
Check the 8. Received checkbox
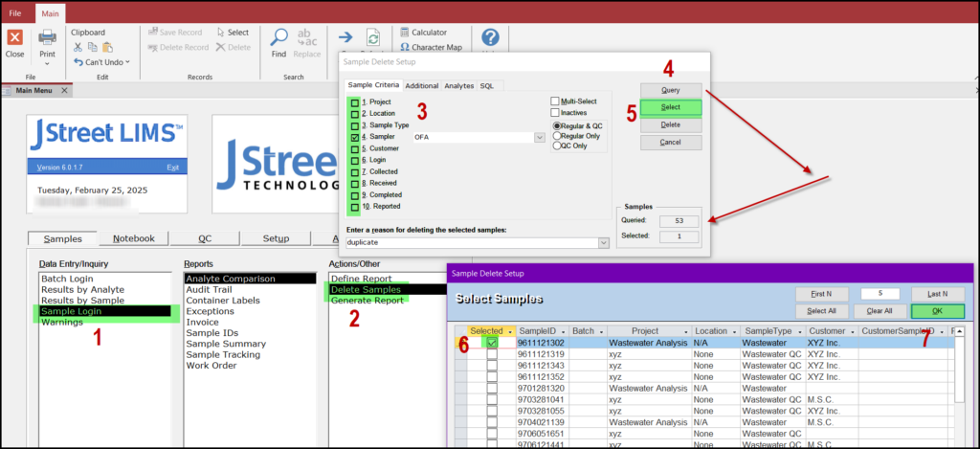pos(355,183)
